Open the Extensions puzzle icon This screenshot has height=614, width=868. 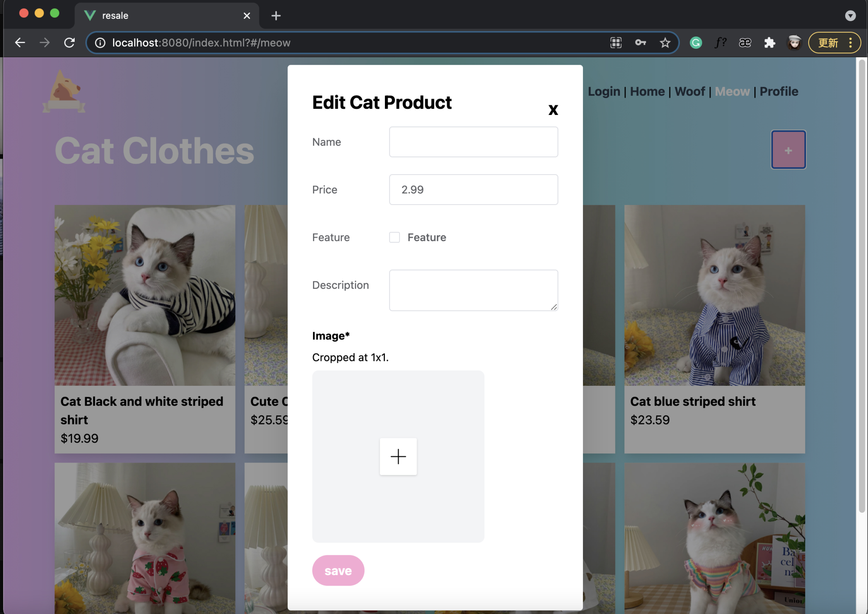click(x=769, y=43)
